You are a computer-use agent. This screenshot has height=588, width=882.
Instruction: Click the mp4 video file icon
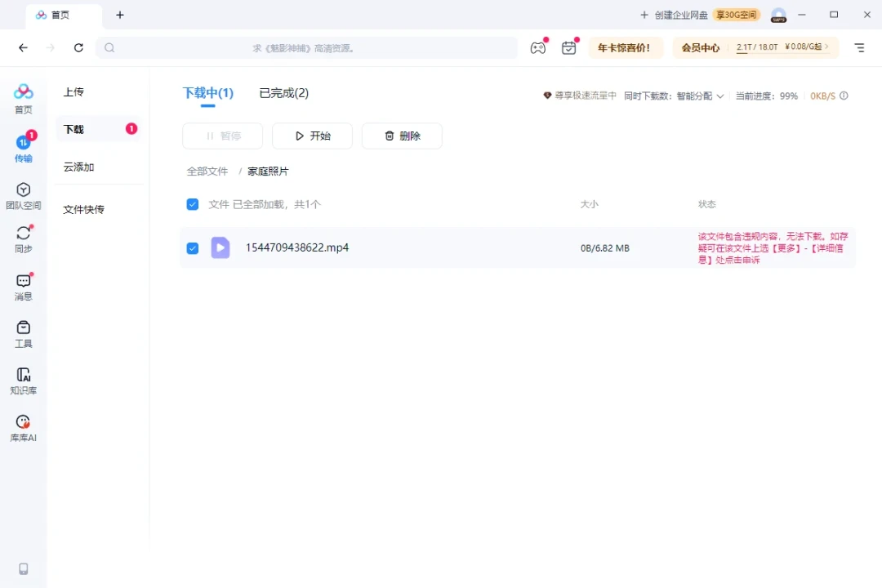(x=220, y=247)
